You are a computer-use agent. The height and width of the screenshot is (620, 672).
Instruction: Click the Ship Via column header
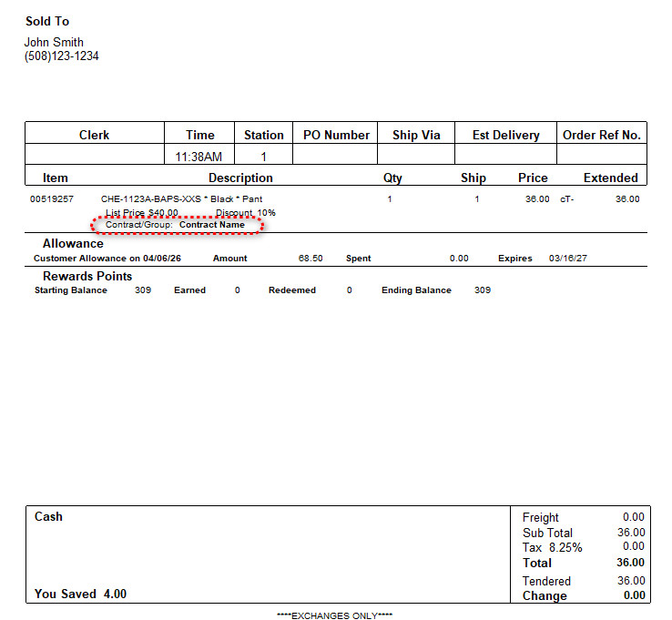coord(416,135)
